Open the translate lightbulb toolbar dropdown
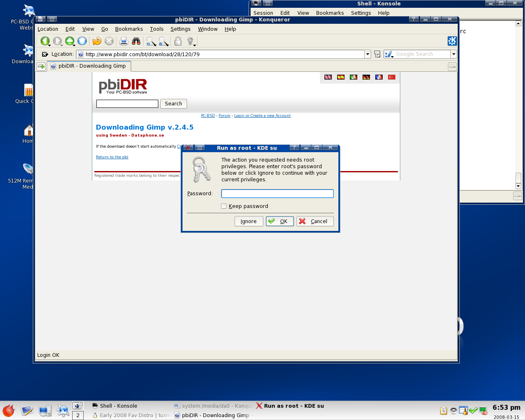The image size is (525, 420). click(x=191, y=41)
